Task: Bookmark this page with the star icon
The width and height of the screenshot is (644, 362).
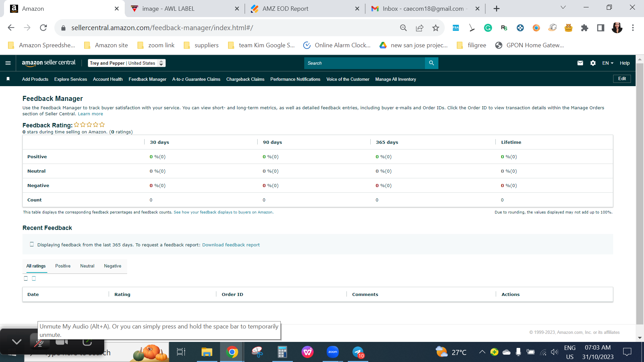Action: pyautogui.click(x=436, y=28)
